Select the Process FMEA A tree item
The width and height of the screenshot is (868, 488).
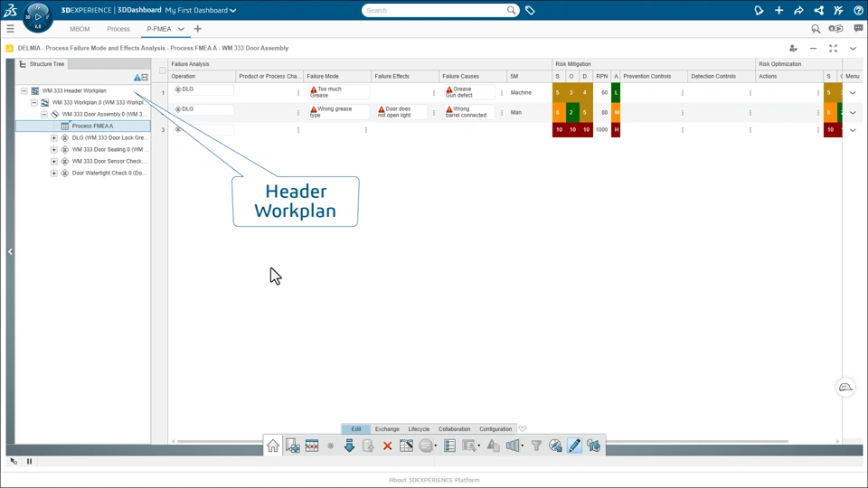click(83, 127)
